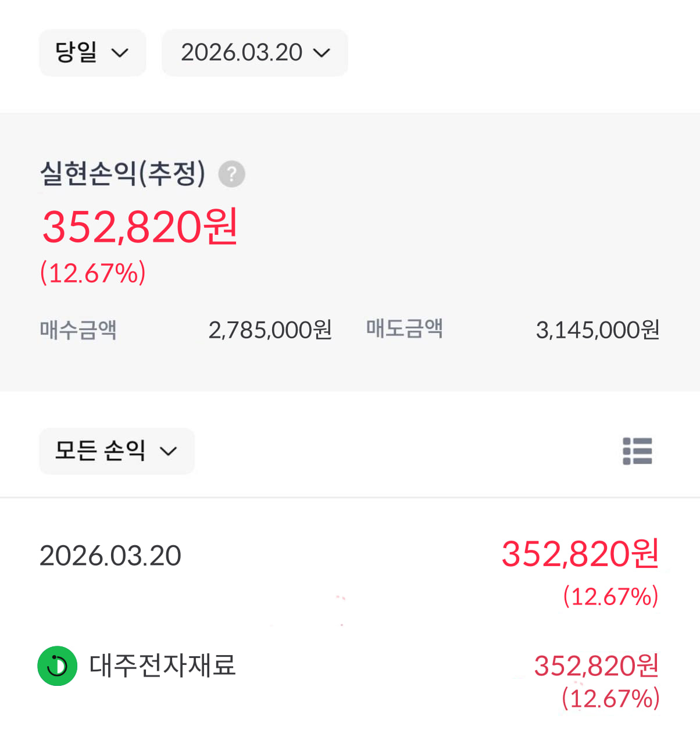Select the 대주전자재료 stock name
Image resolution: width=700 pixels, height=744 pixels.
point(163,666)
